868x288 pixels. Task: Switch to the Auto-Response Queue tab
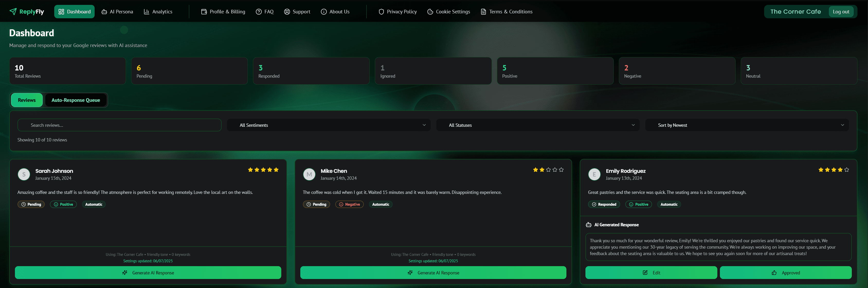76,100
